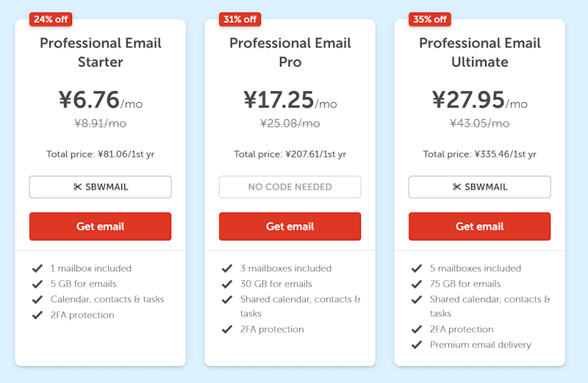The width and height of the screenshot is (588, 383).
Task: Click the NO CODE NEEDED box
Action: tap(290, 187)
